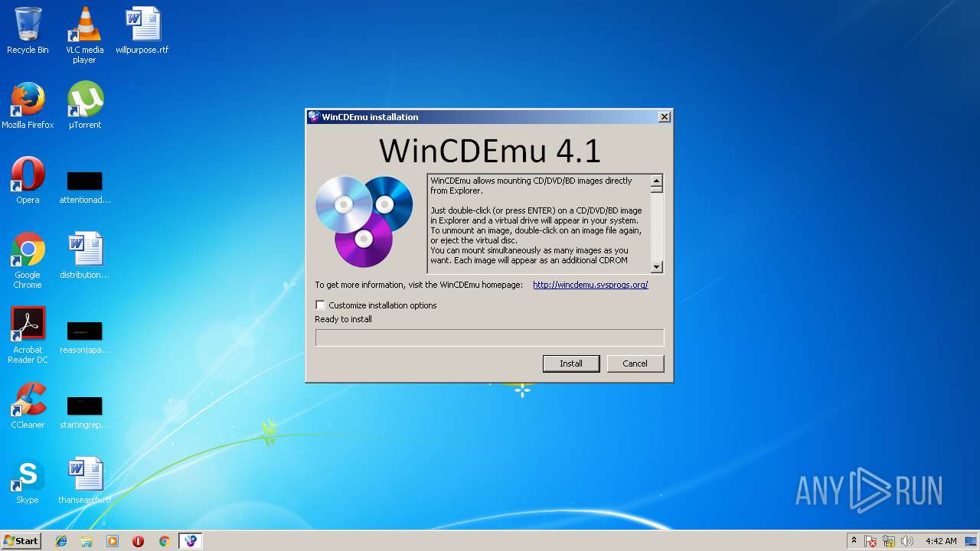Click the WinCDEmu 4.1 heading text
Screen dimensions: 980x551
click(490, 150)
